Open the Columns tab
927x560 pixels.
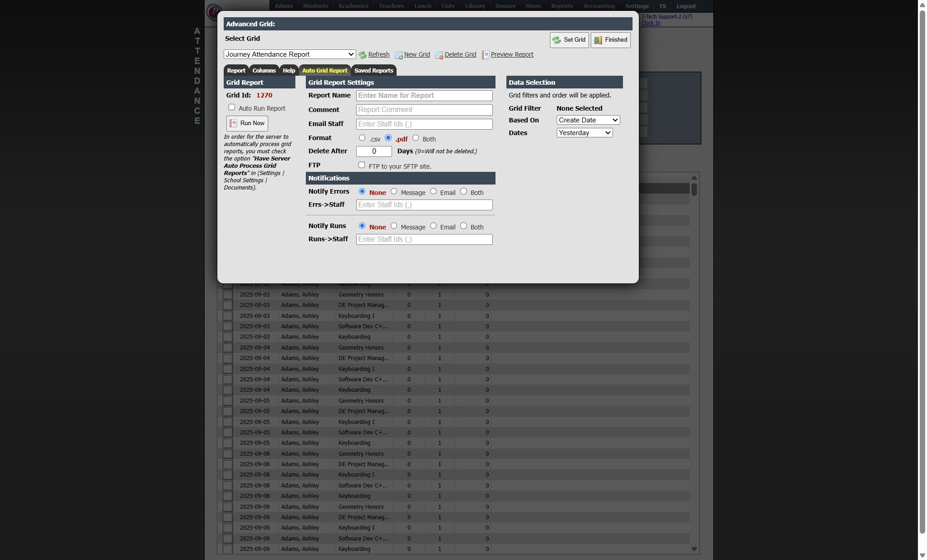[264, 70]
